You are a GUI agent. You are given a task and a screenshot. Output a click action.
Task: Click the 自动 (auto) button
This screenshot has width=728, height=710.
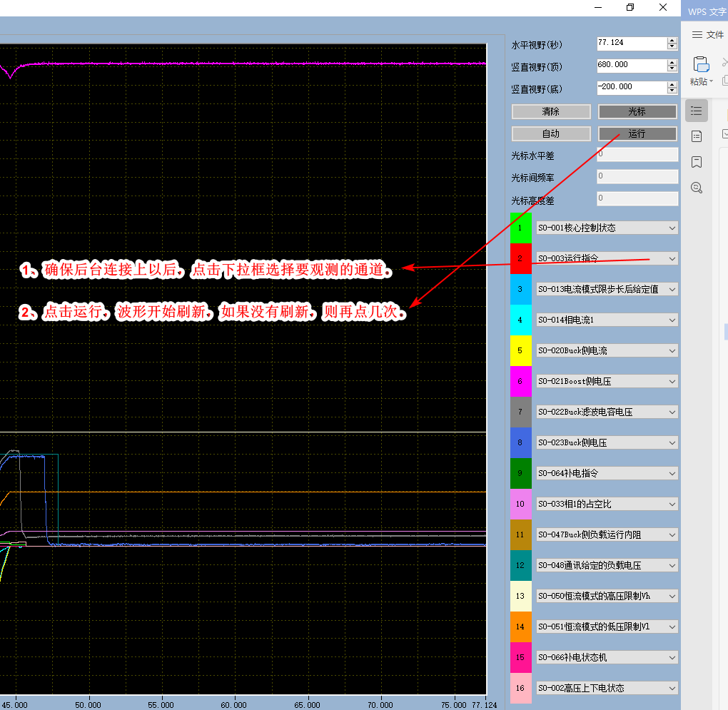pyautogui.click(x=551, y=133)
